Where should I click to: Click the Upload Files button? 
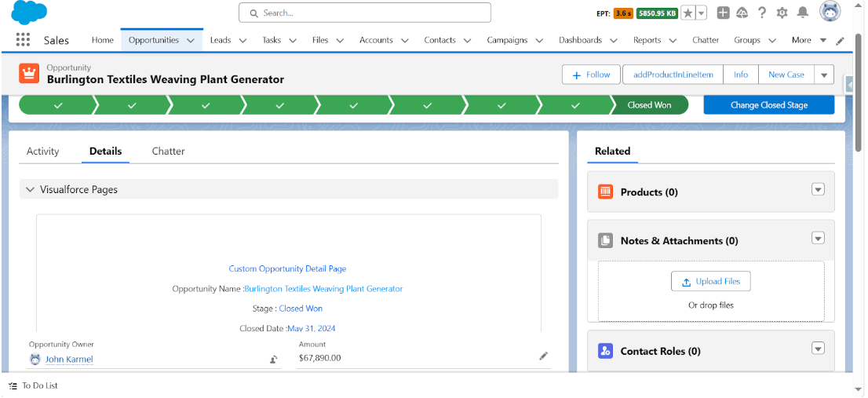[710, 281]
